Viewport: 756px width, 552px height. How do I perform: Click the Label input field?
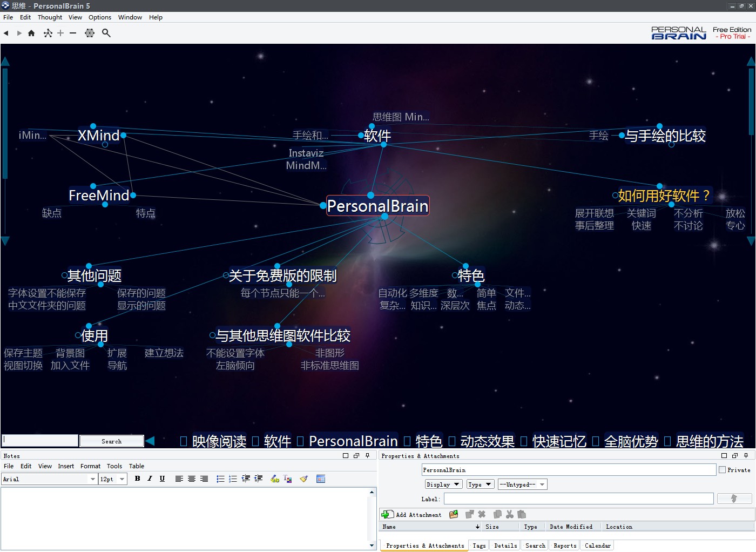tap(579, 499)
